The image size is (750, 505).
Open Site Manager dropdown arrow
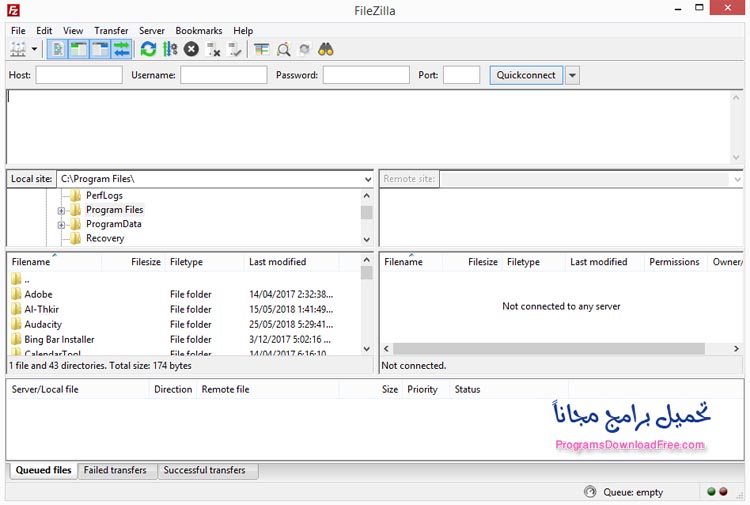coord(34,49)
